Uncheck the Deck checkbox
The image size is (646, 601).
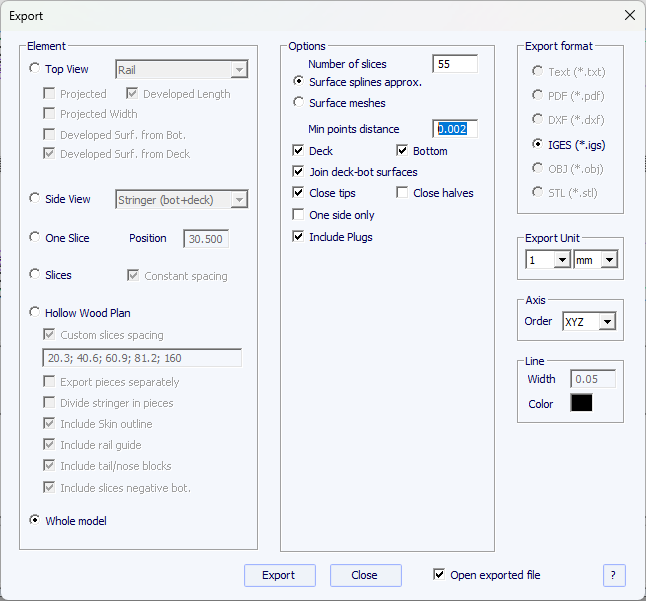click(298, 151)
